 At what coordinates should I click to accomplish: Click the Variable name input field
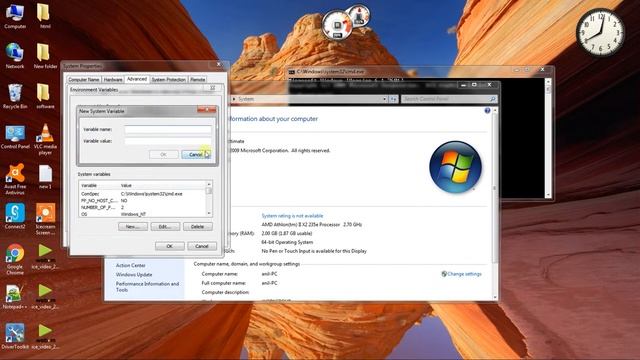(168, 129)
